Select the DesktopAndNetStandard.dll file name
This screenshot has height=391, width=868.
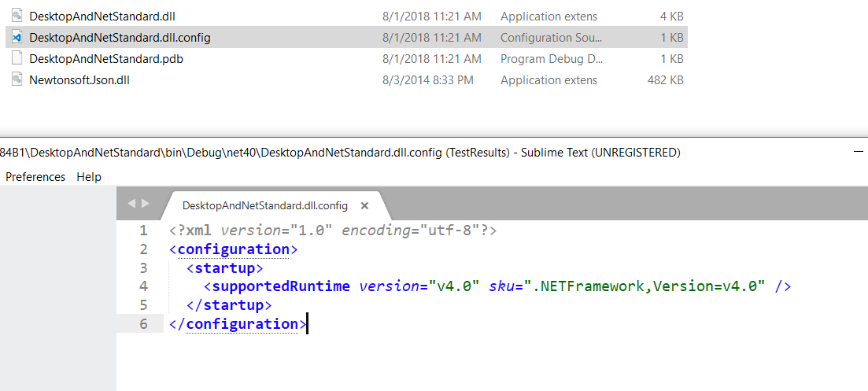(102, 17)
